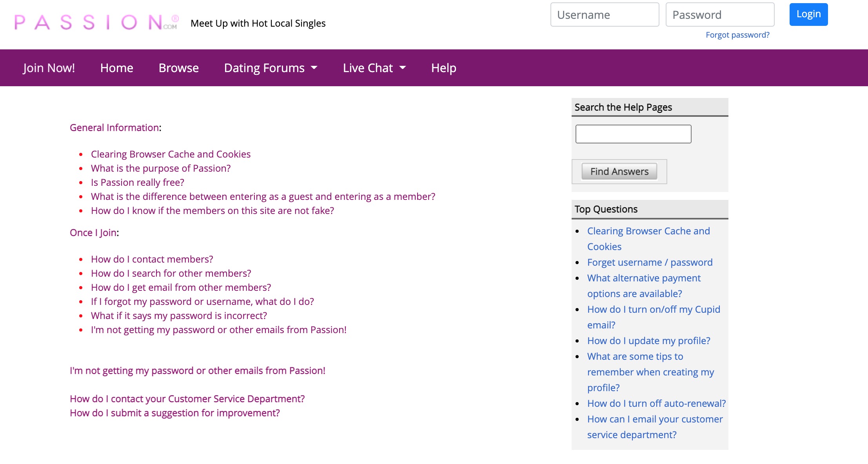
Task: Open How do I get email from members?
Action: [x=181, y=287]
